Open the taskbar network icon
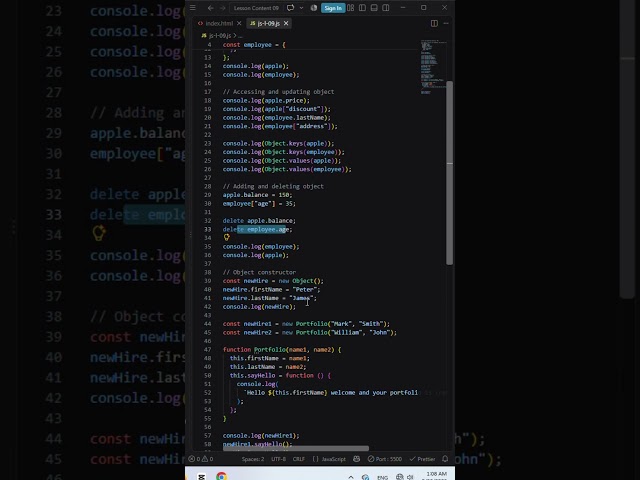Screen dimensions: 640x480 point(400,477)
